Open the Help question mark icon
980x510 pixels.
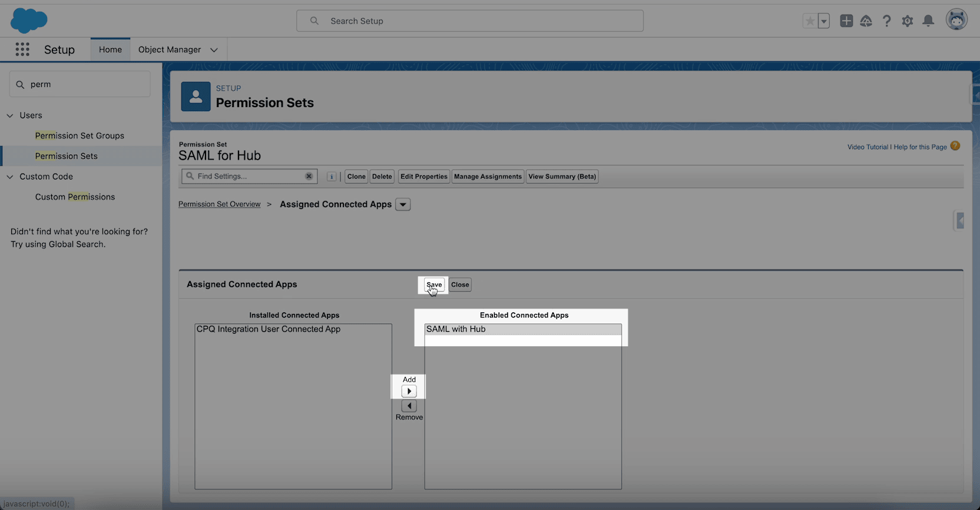(886, 21)
